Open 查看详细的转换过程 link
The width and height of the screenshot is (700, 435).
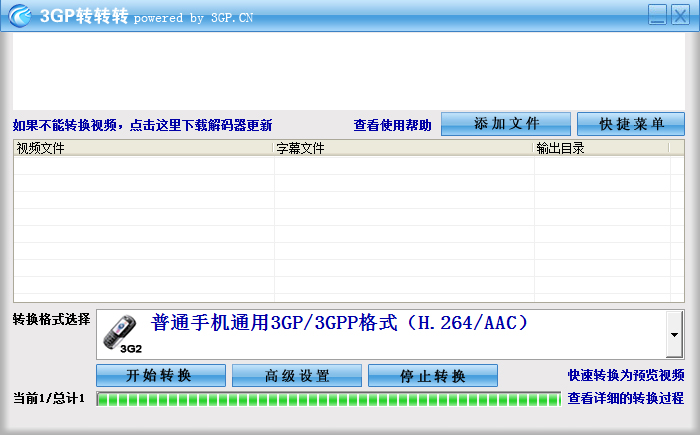tap(626, 398)
